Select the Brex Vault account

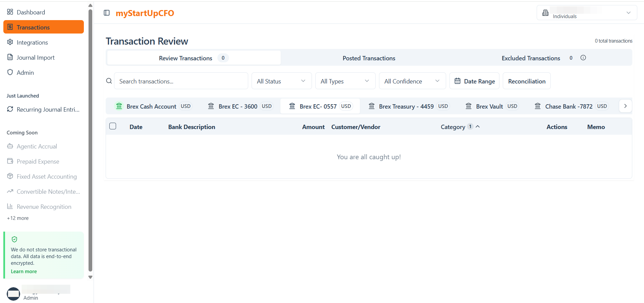coord(492,106)
